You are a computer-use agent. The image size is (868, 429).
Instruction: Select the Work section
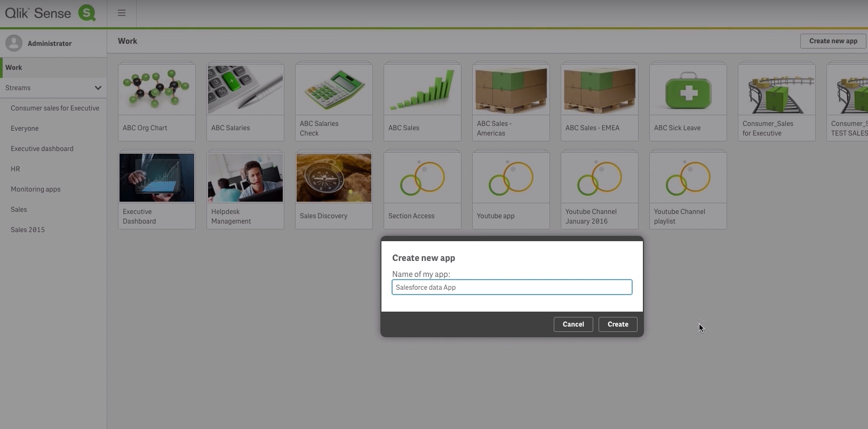tap(53, 68)
